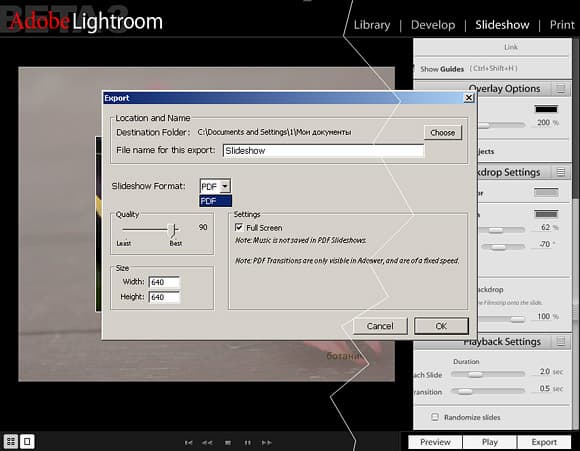Click the Height input field

tap(164, 297)
